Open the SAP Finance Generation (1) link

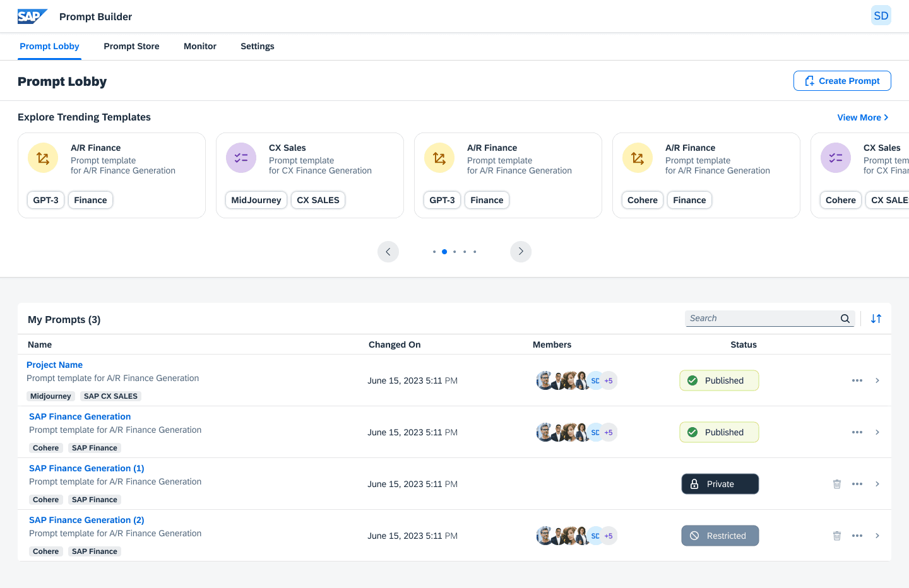[x=86, y=468]
